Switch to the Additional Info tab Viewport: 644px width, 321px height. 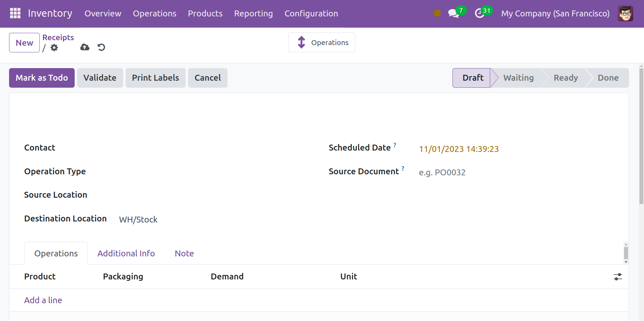126,253
